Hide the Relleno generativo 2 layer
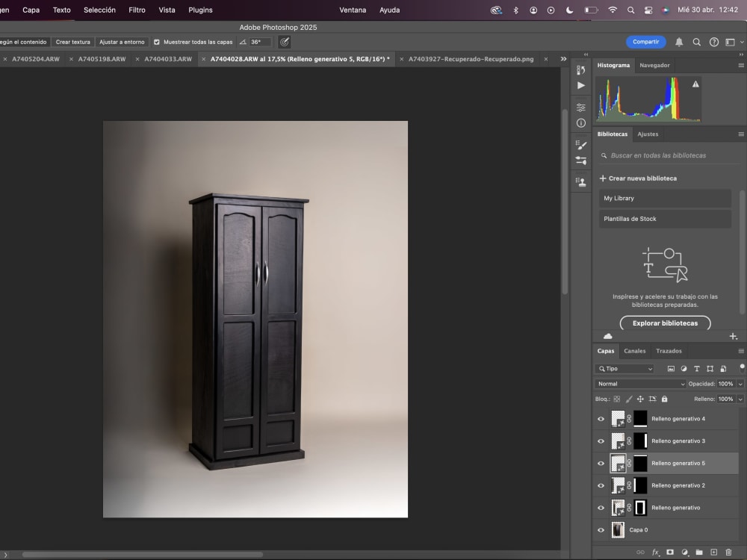Viewport: 747px width, 560px height. point(601,486)
